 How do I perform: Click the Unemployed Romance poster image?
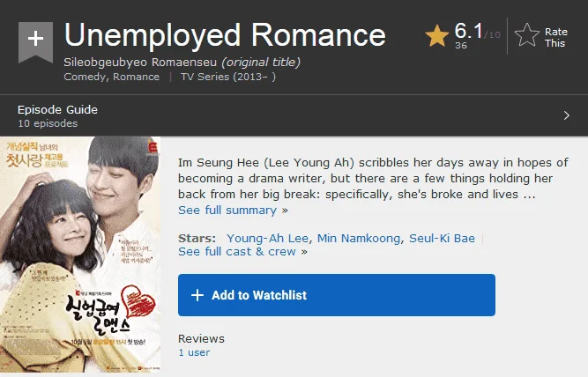coord(80,255)
